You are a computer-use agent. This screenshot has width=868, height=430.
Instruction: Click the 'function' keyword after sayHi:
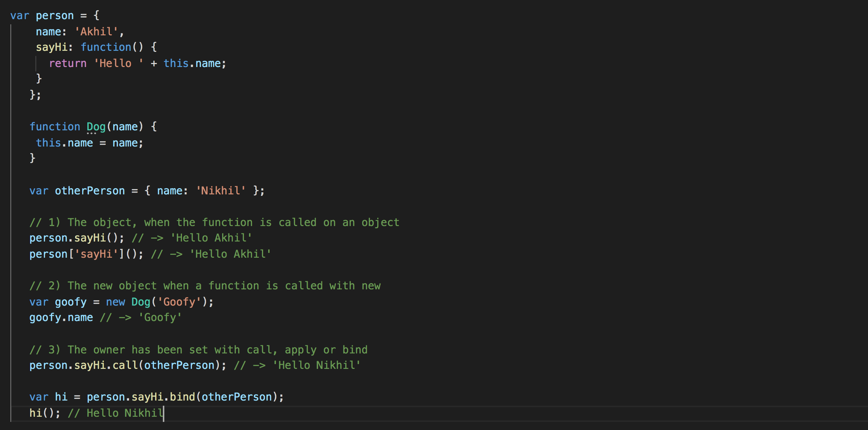pyautogui.click(x=106, y=47)
